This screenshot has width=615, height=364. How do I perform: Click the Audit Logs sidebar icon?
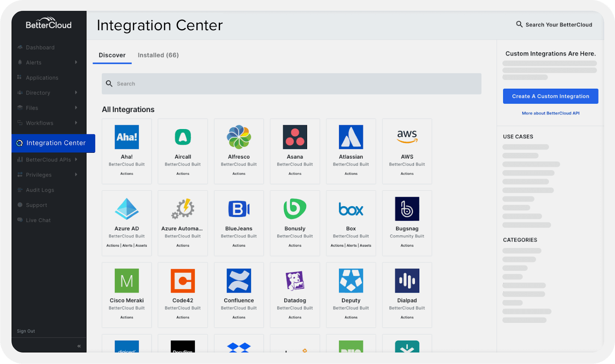[20, 190]
